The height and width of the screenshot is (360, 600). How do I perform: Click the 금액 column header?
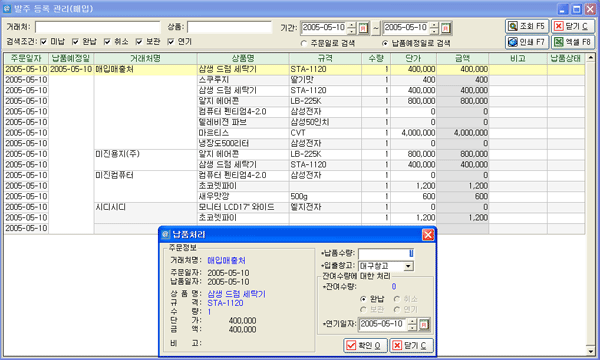pyautogui.click(x=462, y=59)
